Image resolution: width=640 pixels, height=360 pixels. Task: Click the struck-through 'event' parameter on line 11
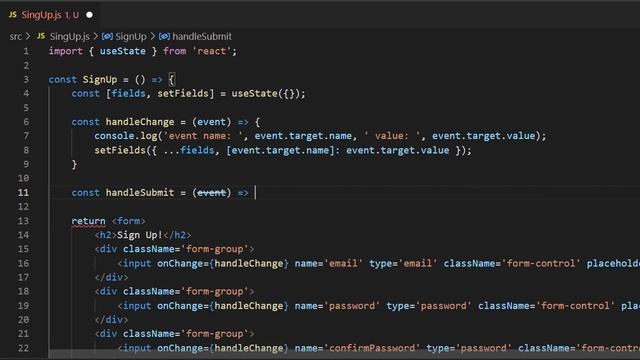[211, 193]
